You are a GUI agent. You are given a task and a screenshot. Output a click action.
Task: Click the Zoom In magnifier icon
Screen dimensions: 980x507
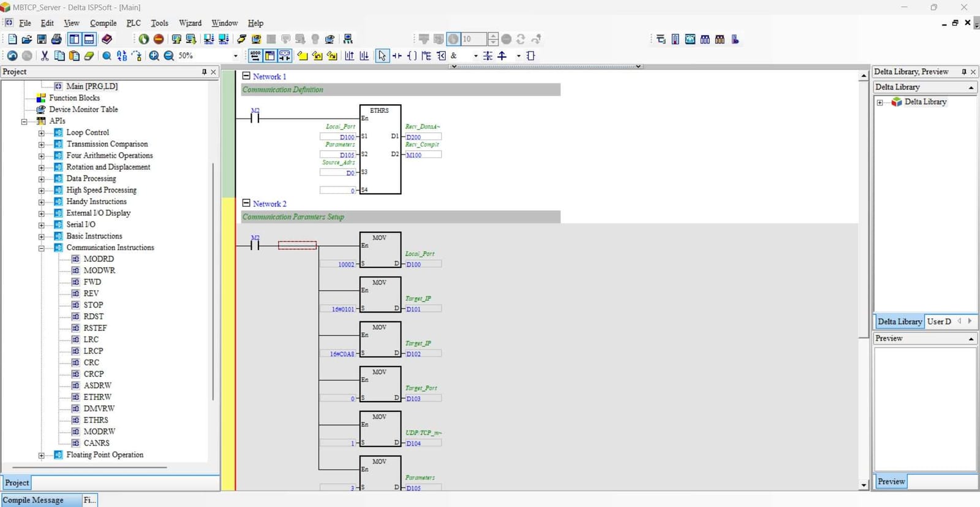tap(154, 56)
